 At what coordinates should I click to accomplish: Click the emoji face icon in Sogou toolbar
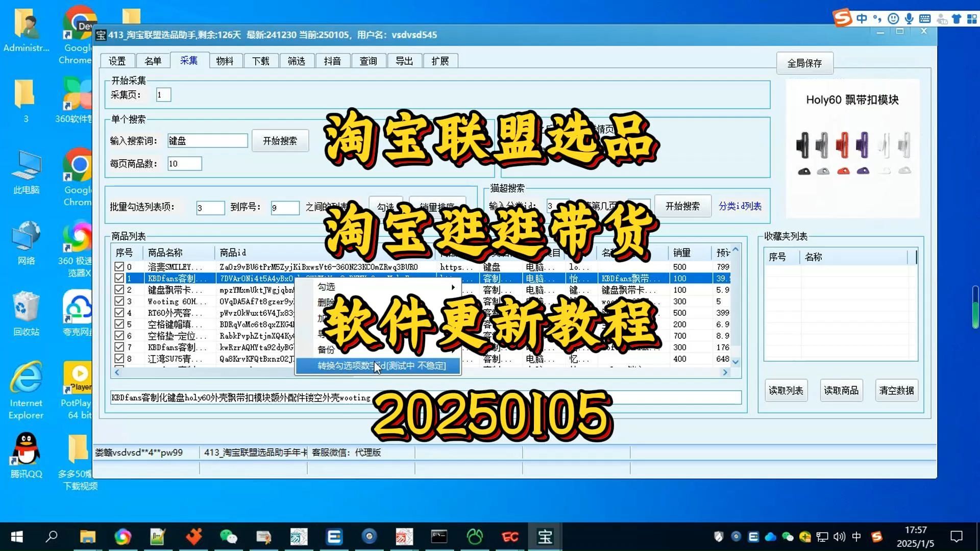pyautogui.click(x=893, y=19)
